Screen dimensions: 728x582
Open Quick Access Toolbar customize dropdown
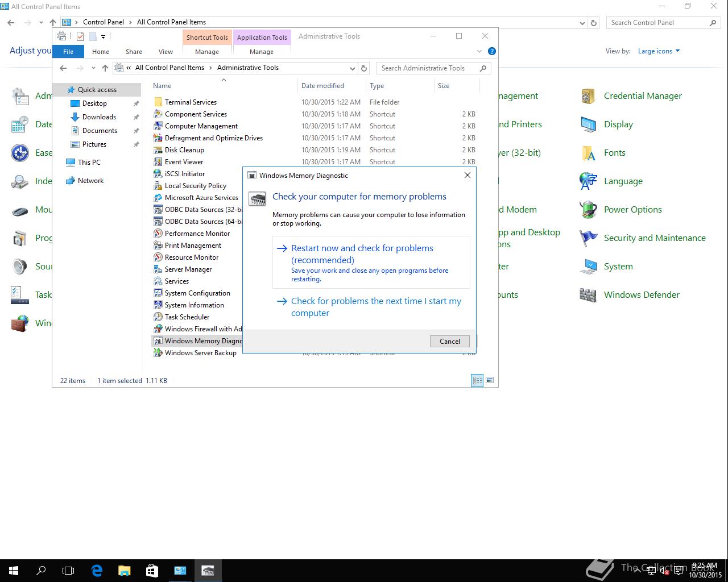click(x=103, y=37)
